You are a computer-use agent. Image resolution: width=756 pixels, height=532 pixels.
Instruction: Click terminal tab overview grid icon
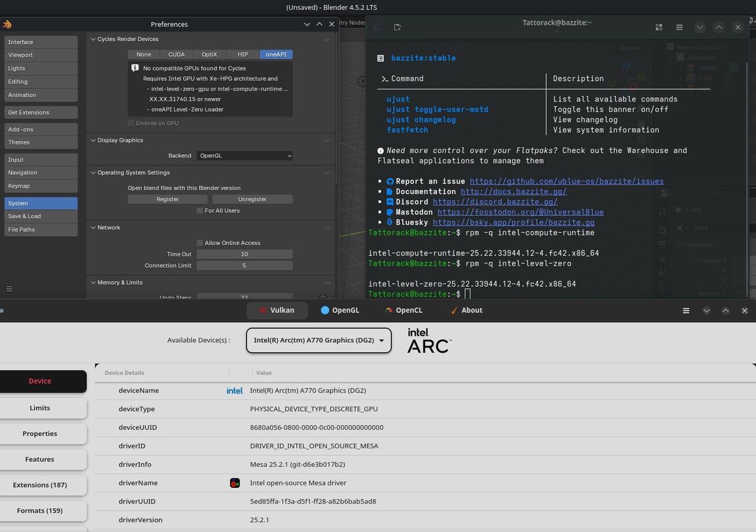pos(659,27)
